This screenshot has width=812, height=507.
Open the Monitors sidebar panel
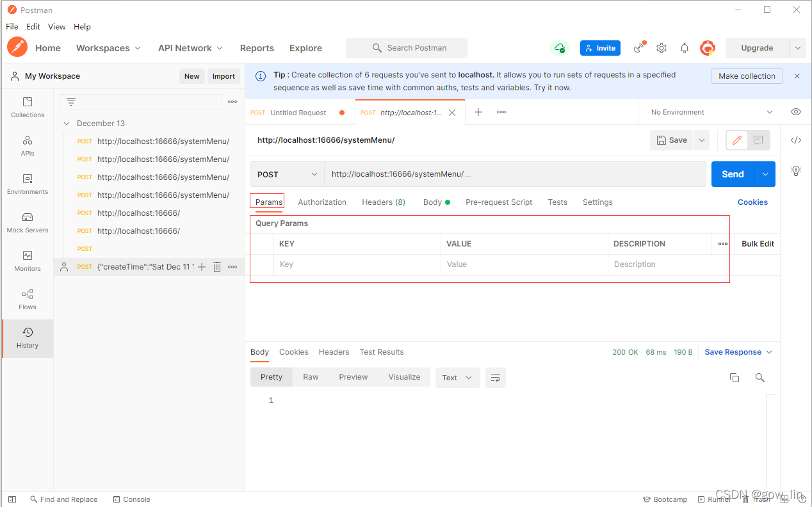coord(28,261)
